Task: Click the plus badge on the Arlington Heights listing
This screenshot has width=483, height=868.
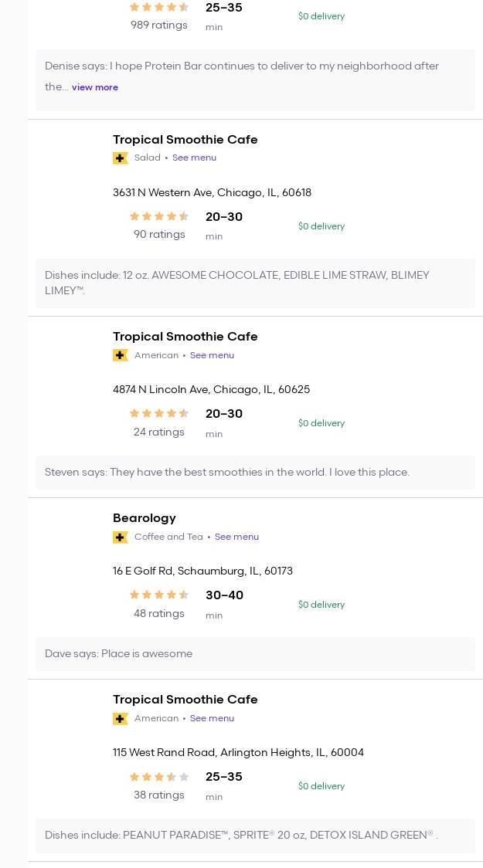Action: [x=121, y=719]
